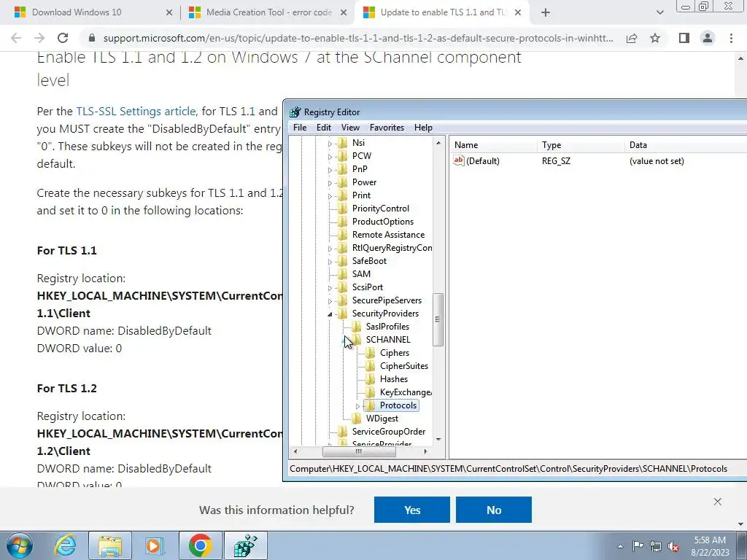Expand the SecurePipeServers key

tap(330, 301)
